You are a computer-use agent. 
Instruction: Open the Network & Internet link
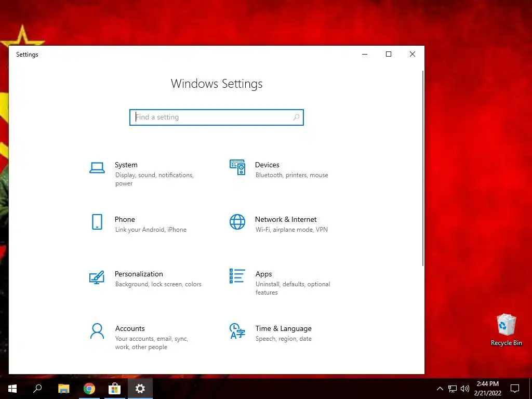pyautogui.click(x=286, y=220)
